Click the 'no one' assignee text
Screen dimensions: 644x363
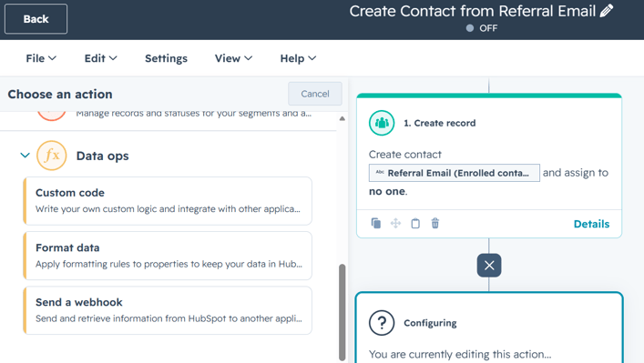point(387,192)
